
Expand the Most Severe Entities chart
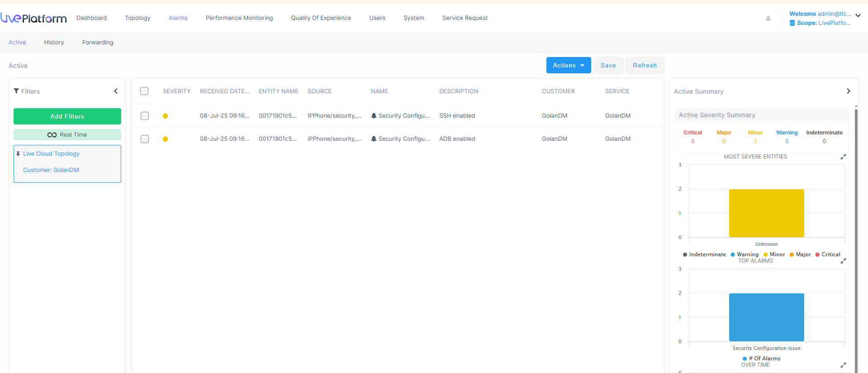(x=843, y=157)
